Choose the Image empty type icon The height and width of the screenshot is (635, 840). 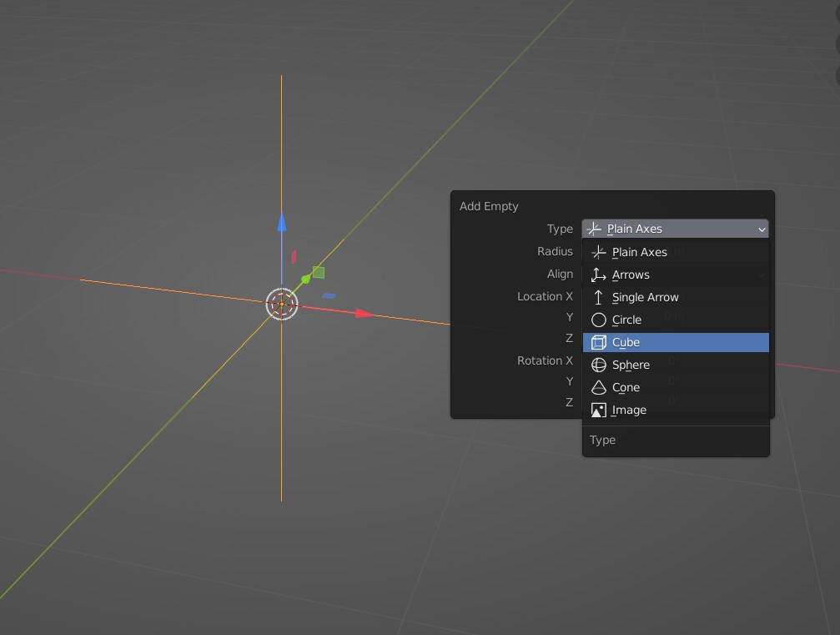pos(598,410)
